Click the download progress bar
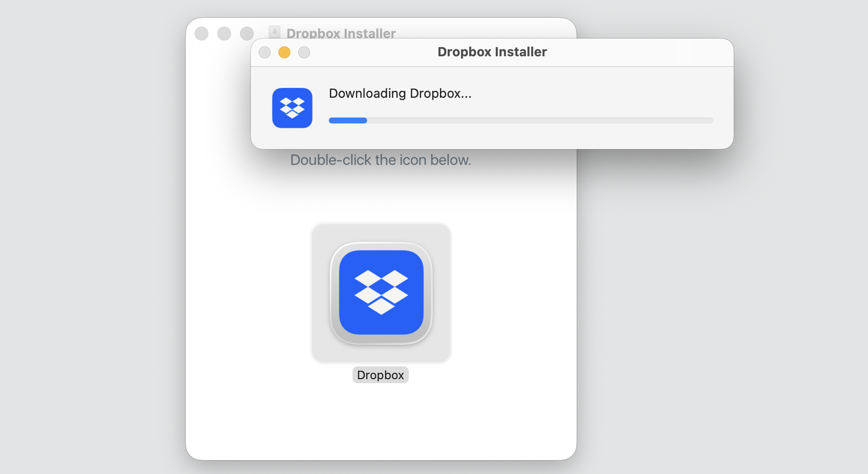Viewport: 868px width, 474px height. pos(521,120)
